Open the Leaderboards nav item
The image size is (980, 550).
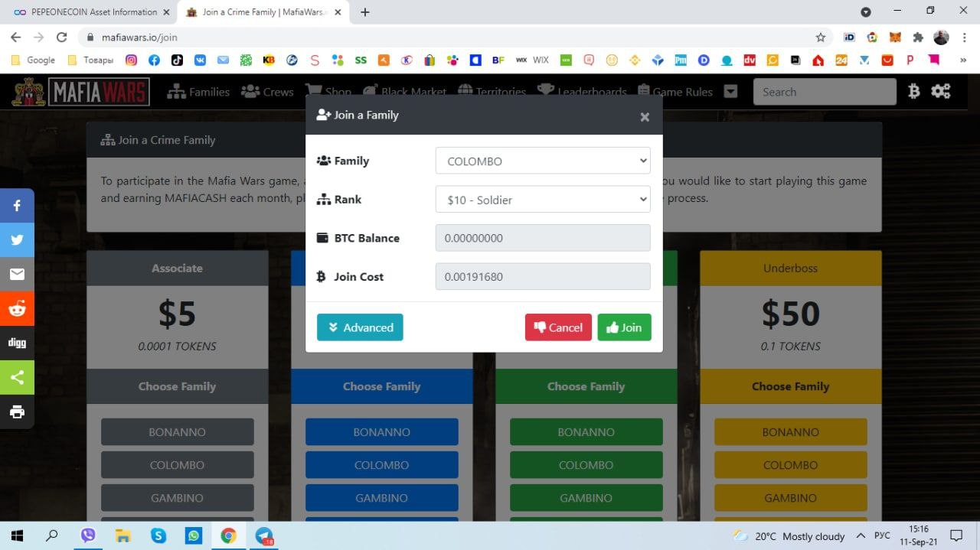(x=582, y=92)
